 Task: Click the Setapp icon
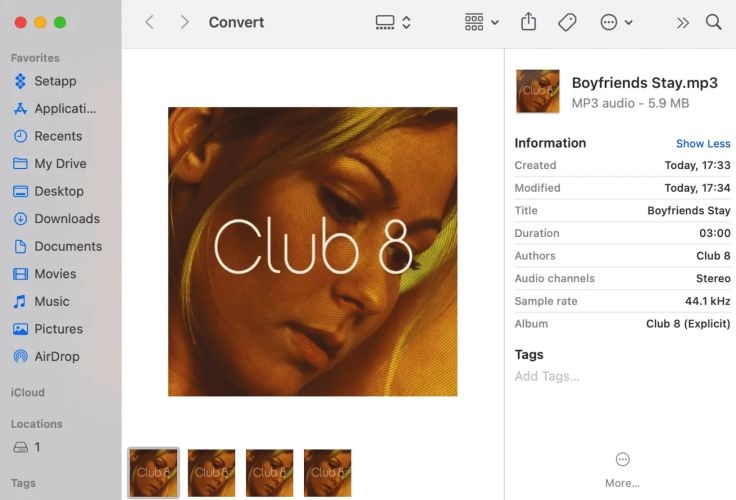[x=20, y=81]
